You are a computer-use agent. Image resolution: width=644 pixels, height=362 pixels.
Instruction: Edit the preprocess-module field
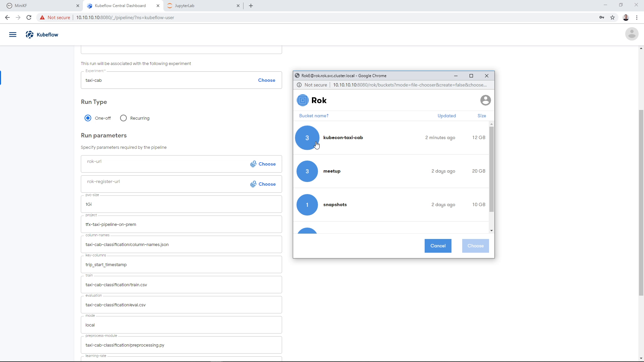pyautogui.click(x=181, y=345)
